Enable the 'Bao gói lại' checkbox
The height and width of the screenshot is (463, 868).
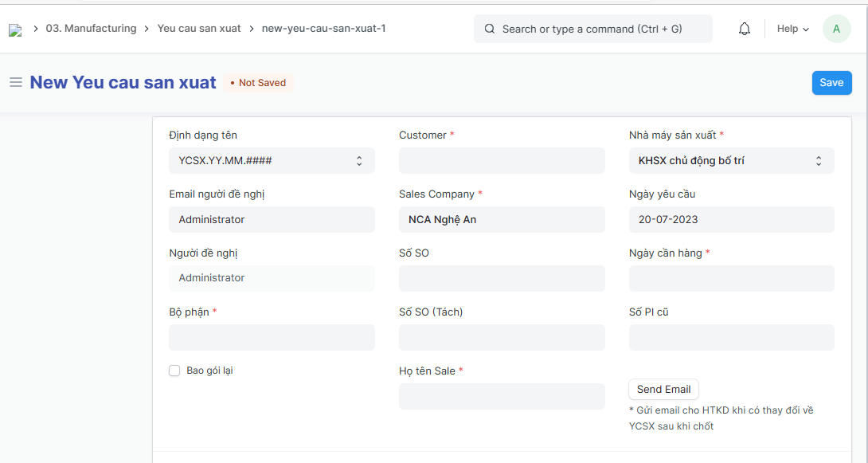tap(174, 371)
